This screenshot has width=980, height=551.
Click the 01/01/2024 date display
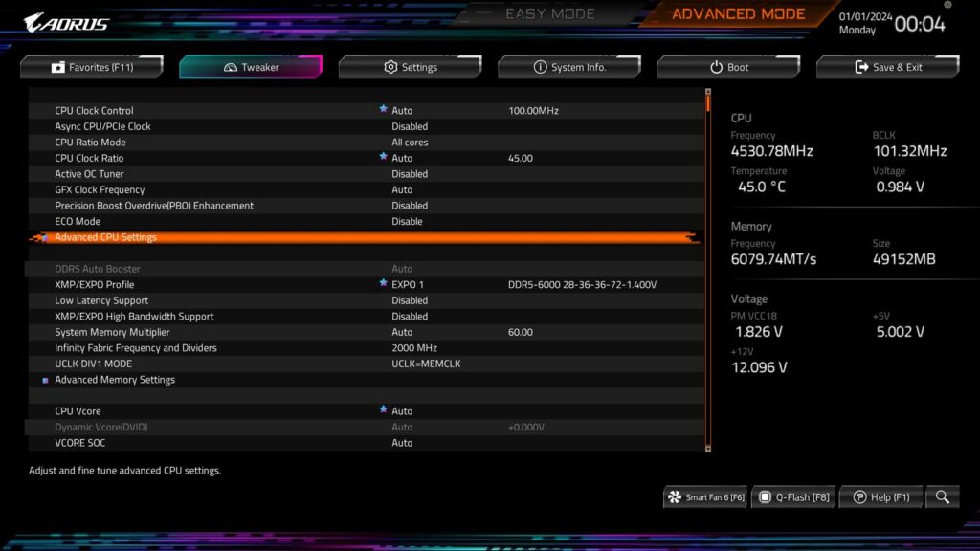tap(865, 17)
